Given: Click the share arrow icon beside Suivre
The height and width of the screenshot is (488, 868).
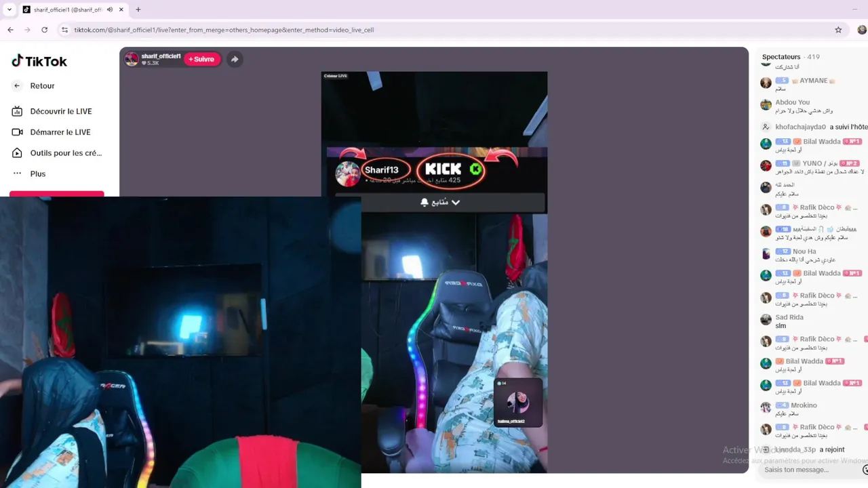Looking at the screenshot, I should 234,59.
